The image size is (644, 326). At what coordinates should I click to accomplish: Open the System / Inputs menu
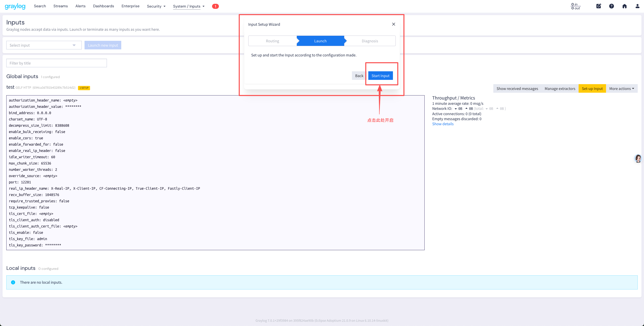[x=189, y=6]
